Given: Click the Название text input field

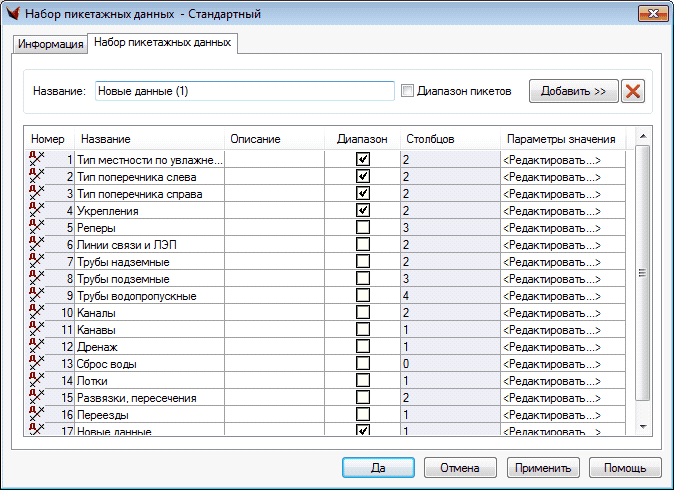Looking at the screenshot, I should [245, 91].
